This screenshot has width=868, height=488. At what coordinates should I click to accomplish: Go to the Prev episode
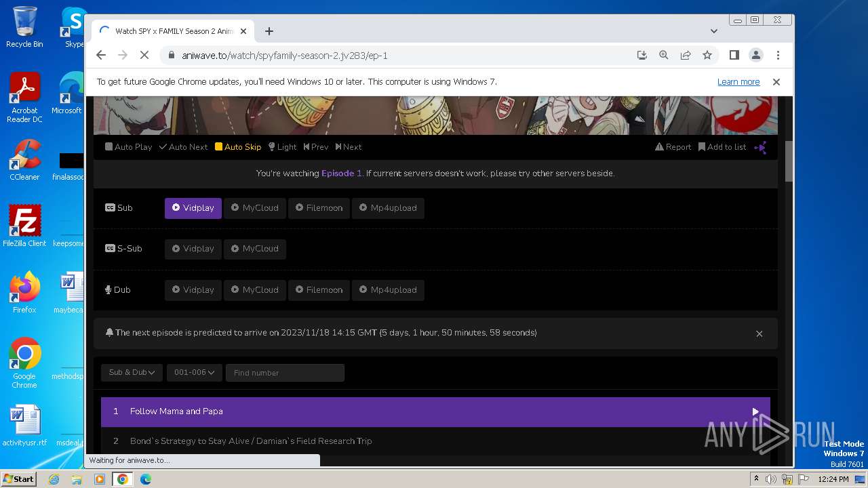[x=316, y=146]
